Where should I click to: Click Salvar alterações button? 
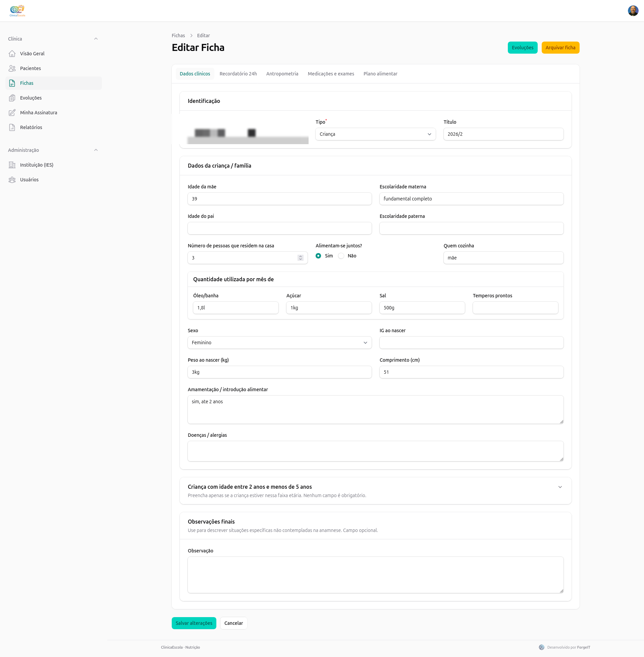tap(194, 623)
